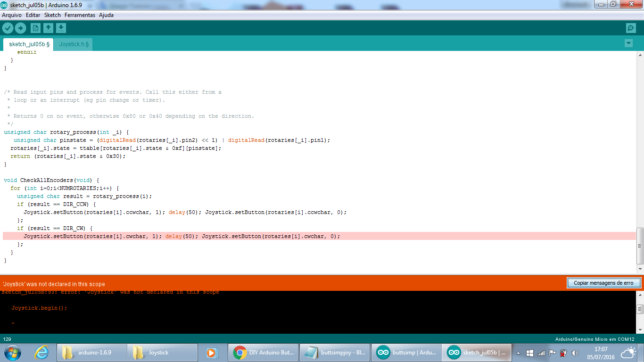Open the Joystick folder taskbar item
The height and width of the screenshot is (362, 644).
(163, 353)
